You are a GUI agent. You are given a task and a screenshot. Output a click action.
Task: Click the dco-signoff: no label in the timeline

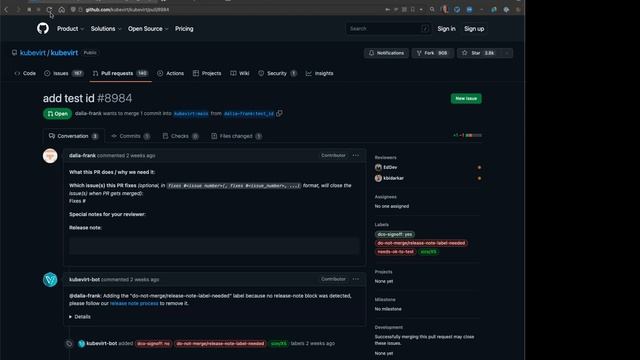point(153,344)
